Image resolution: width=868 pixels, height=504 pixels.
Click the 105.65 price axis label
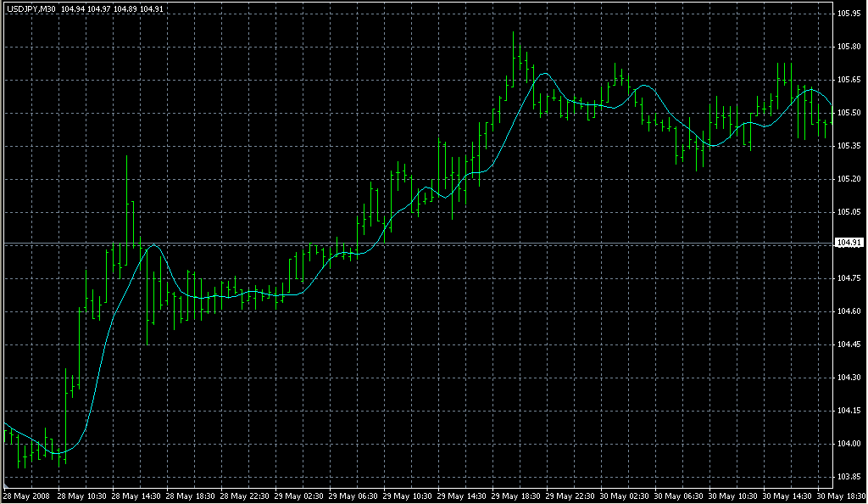point(849,80)
